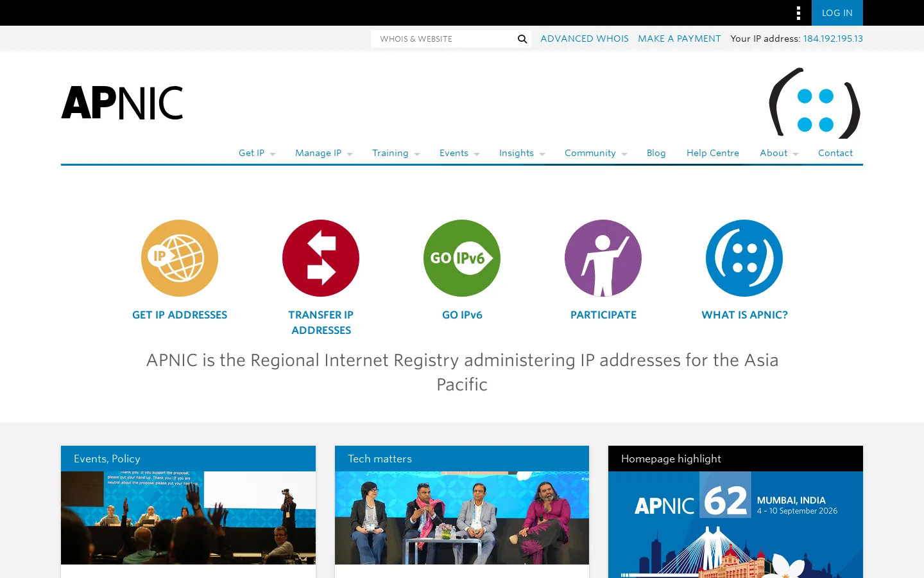
Task: Click the APNIC 62 Mumbai banner
Action: click(735, 525)
